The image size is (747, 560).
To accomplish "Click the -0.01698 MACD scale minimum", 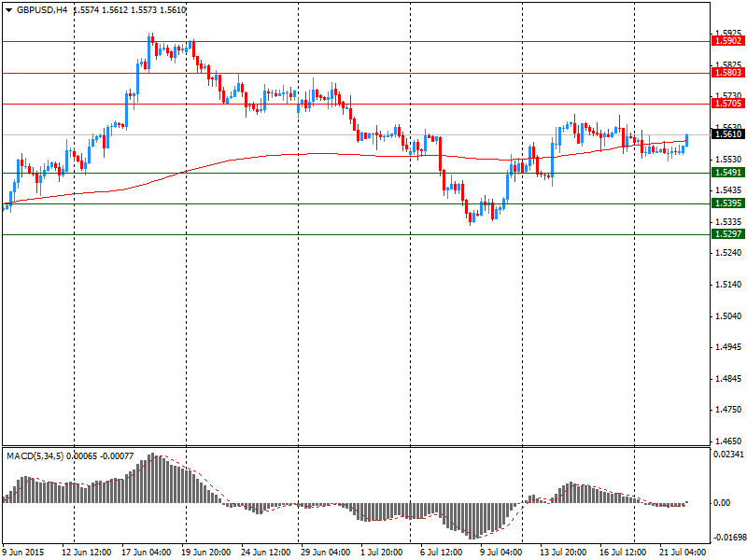I will coord(728,538).
